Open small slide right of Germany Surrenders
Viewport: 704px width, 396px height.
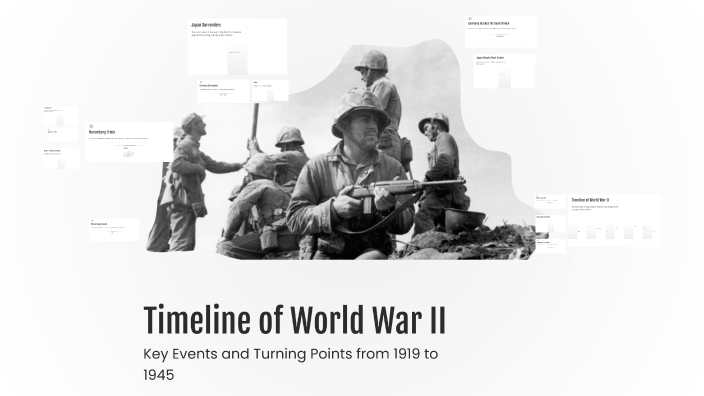[270, 91]
